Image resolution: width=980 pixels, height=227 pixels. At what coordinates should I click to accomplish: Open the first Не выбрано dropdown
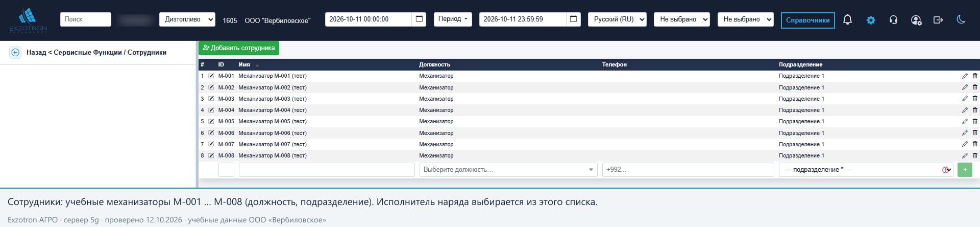pos(682,19)
